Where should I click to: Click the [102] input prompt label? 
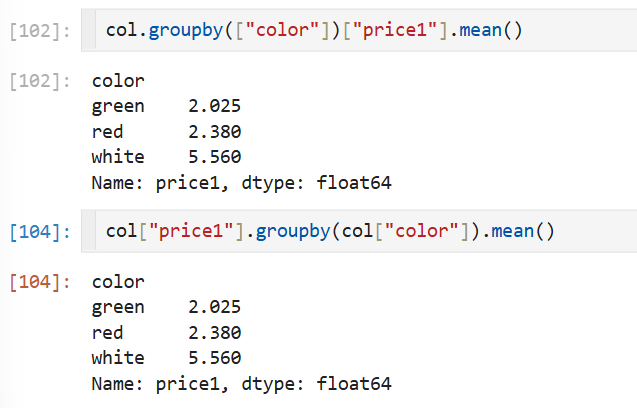coord(40,31)
